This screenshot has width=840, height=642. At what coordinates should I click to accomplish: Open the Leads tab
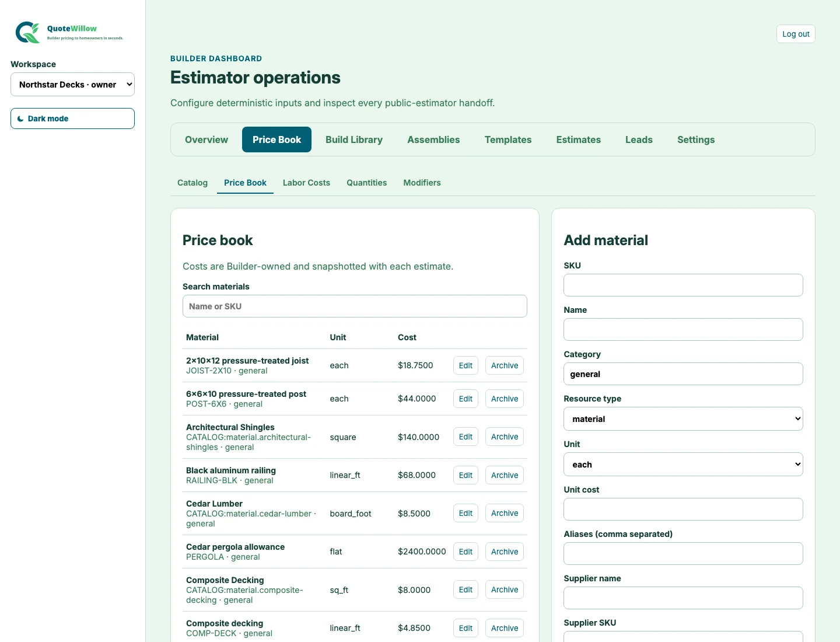click(x=639, y=139)
